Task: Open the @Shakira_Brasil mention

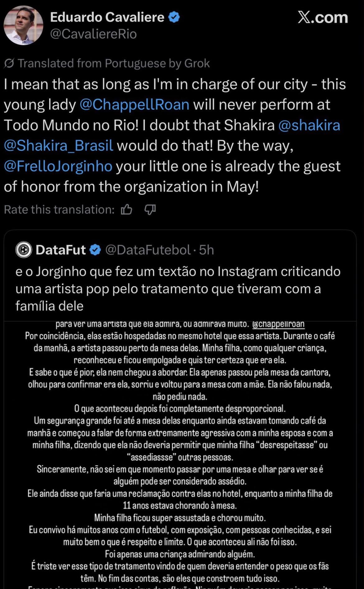Action: pos(58,146)
